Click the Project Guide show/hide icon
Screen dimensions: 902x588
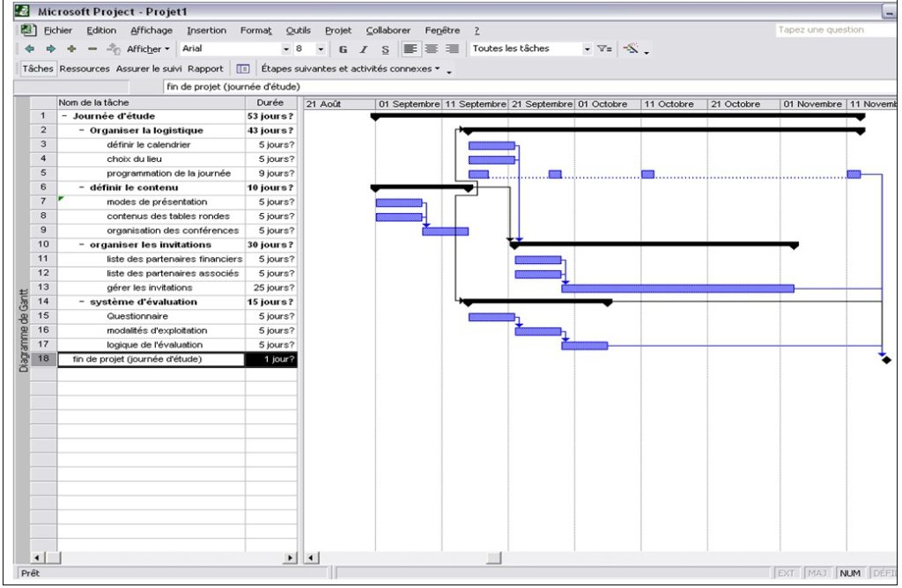[243, 69]
